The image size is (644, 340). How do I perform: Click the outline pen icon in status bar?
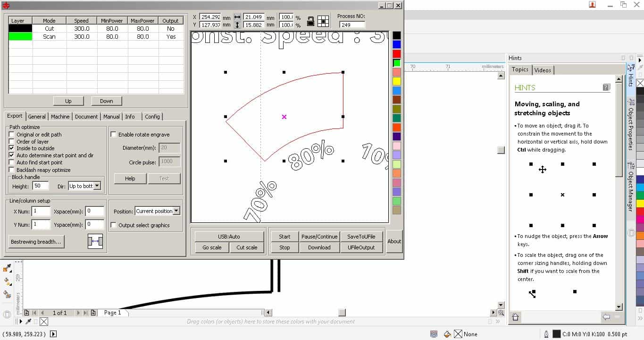(546, 334)
